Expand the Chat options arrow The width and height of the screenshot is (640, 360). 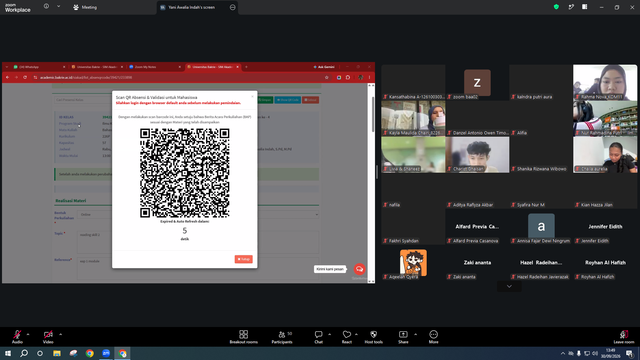point(329,334)
